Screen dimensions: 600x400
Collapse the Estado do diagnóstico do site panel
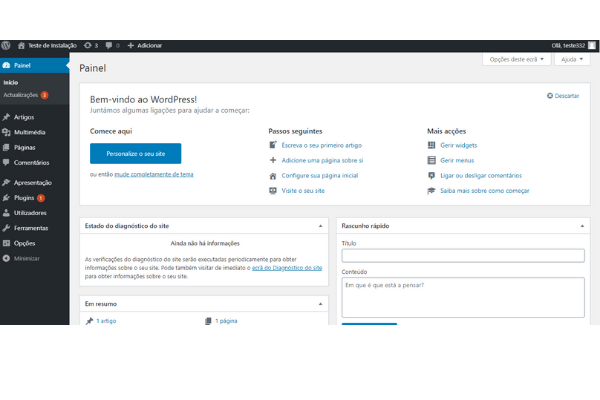point(320,226)
